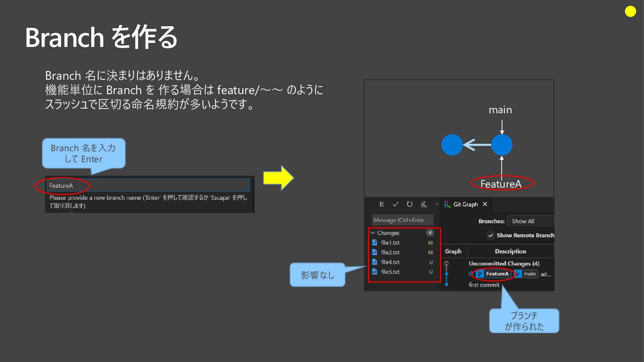This screenshot has height=362, width=644.
Task: Click the Uncommitted Changes (4) row
Action: [504, 263]
